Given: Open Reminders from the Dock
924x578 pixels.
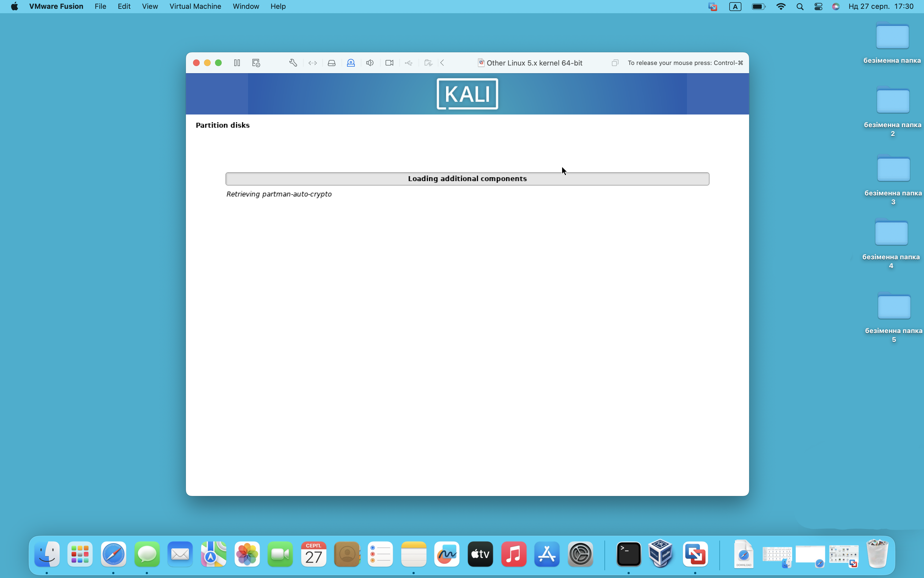Looking at the screenshot, I should tap(380, 554).
